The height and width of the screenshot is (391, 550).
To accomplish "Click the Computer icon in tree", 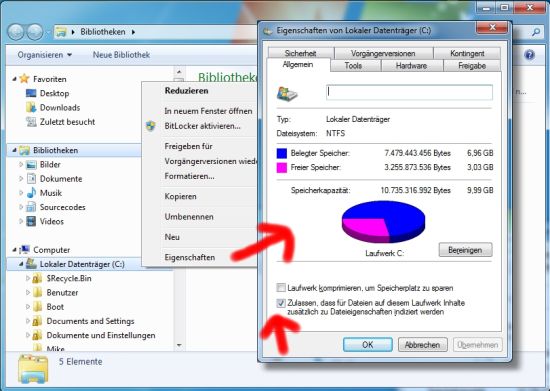I will tap(24, 250).
